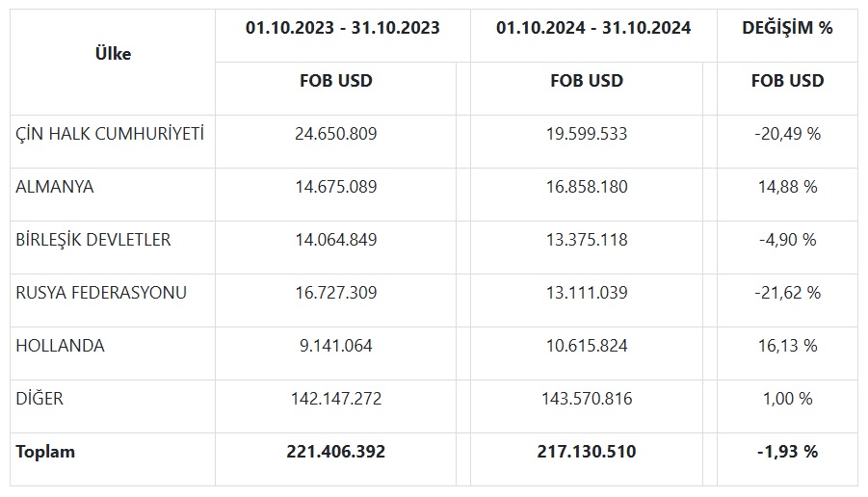Select the -1,93 % total change cell

tap(787, 452)
